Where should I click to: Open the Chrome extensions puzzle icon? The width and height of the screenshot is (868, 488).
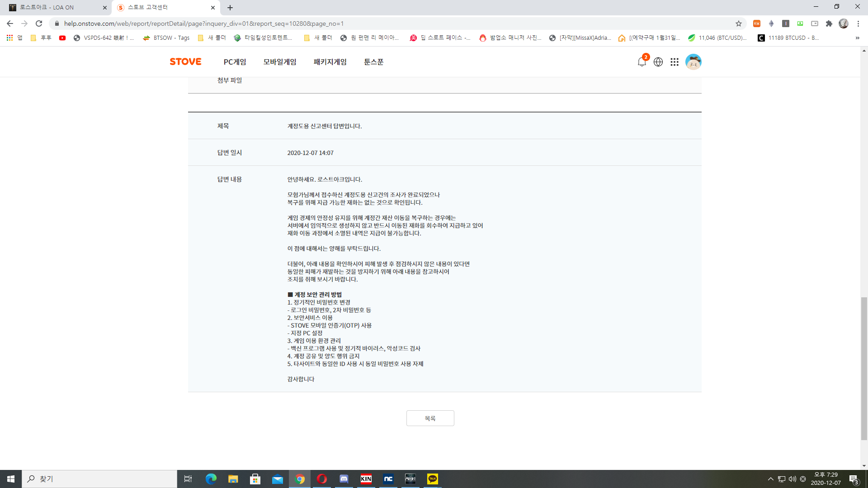coord(829,23)
